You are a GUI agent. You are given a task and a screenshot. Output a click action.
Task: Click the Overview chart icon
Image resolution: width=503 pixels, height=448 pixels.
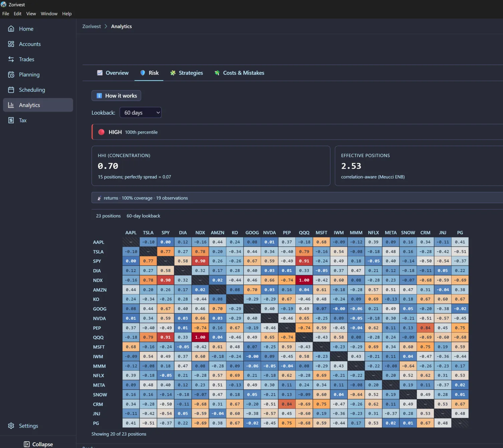pyautogui.click(x=100, y=73)
